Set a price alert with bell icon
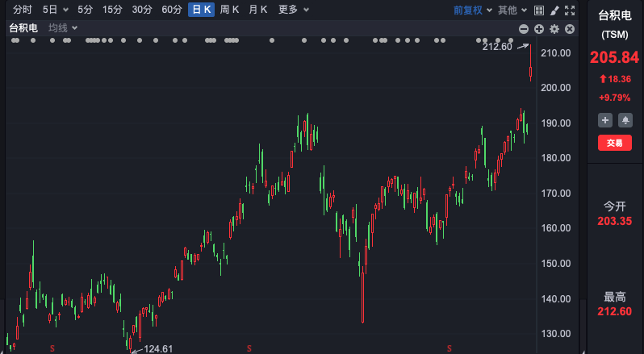This screenshot has height=354, width=644. 625,120
